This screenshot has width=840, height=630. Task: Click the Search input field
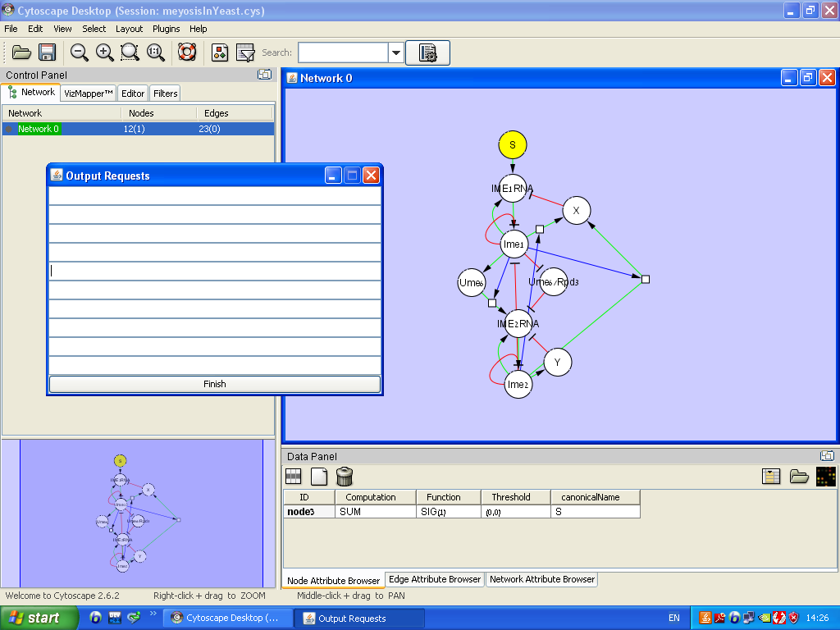coord(343,52)
